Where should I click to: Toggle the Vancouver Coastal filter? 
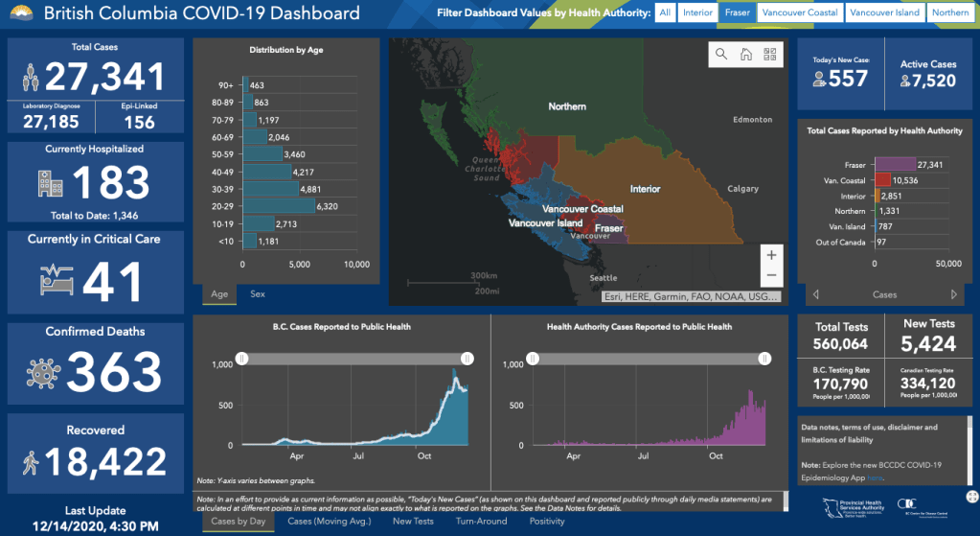798,12
